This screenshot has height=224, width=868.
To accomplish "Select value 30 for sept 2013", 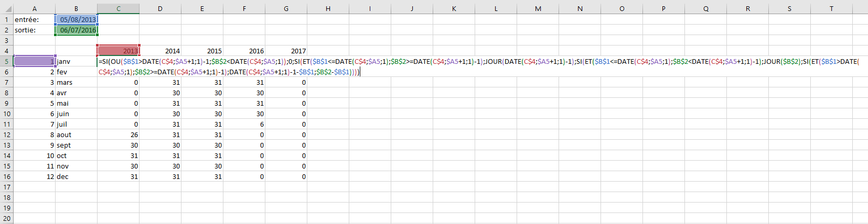I will 118,145.
